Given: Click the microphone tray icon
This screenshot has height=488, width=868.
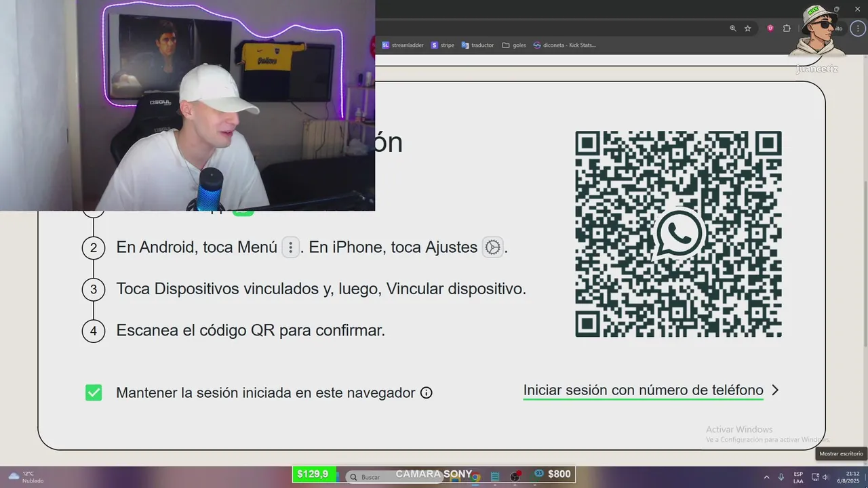Looking at the screenshot, I should [781, 477].
